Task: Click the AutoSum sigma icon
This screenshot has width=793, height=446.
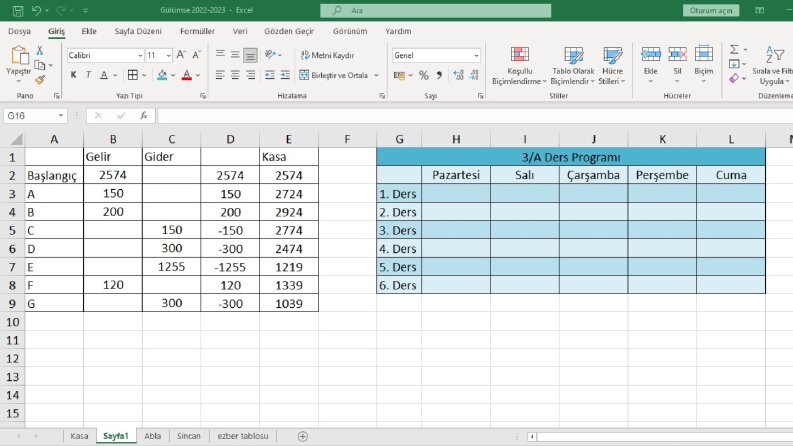Action: (734, 49)
